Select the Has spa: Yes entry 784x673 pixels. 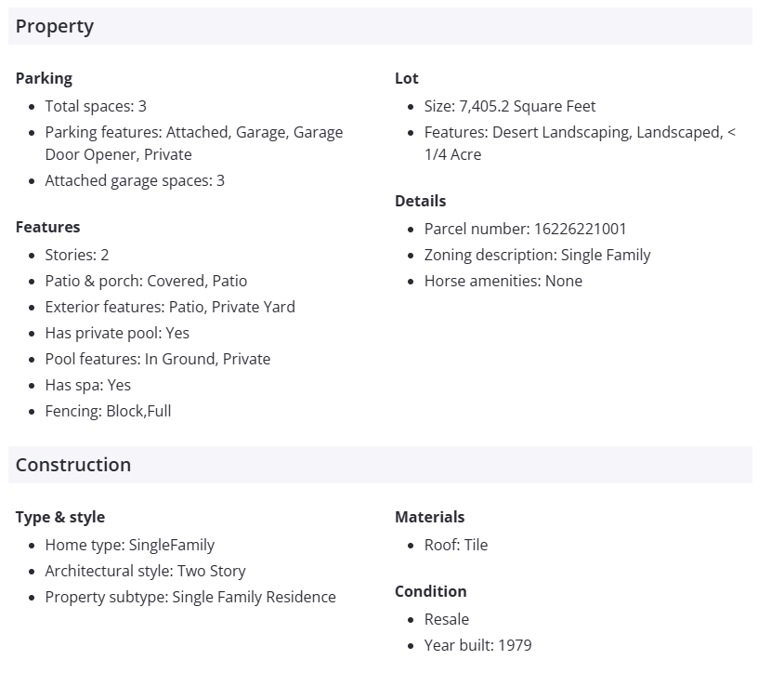(x=88, y=385)
